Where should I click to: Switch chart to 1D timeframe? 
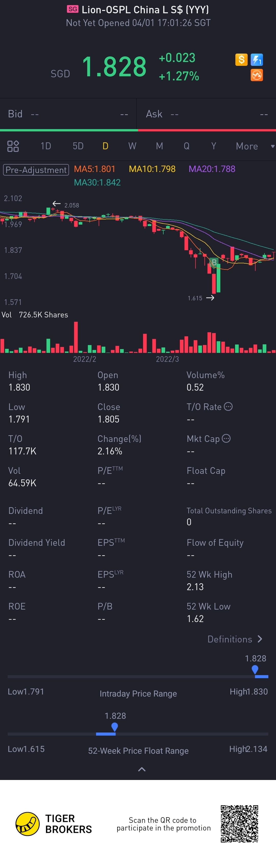(x=46, y=146)
